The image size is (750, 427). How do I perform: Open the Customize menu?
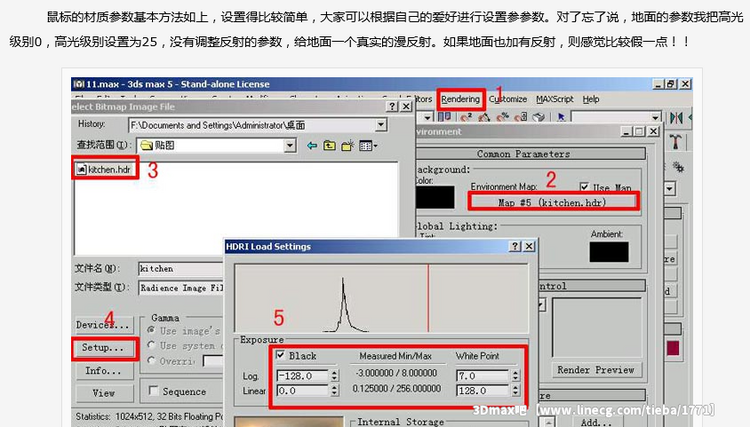pyautogui.click(x=508, y=99)
